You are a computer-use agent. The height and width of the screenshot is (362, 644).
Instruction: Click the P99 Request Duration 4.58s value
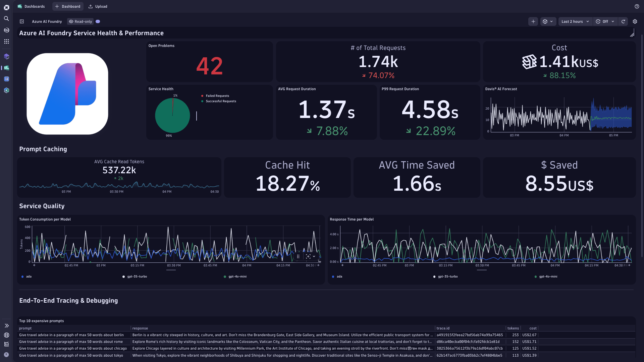click(x=430, y=110)
